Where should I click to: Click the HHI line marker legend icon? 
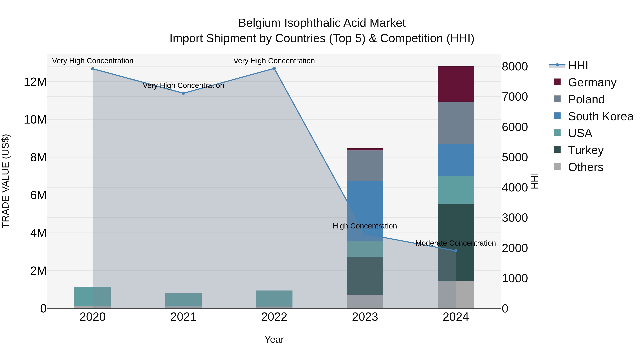tap(557, 65)
